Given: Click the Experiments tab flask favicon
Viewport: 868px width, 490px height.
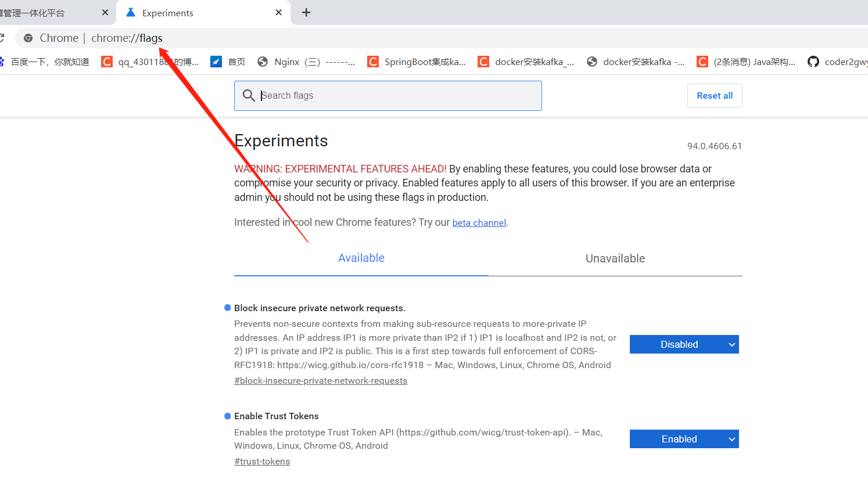Looking at the screenshot, I should pos(131,12).
